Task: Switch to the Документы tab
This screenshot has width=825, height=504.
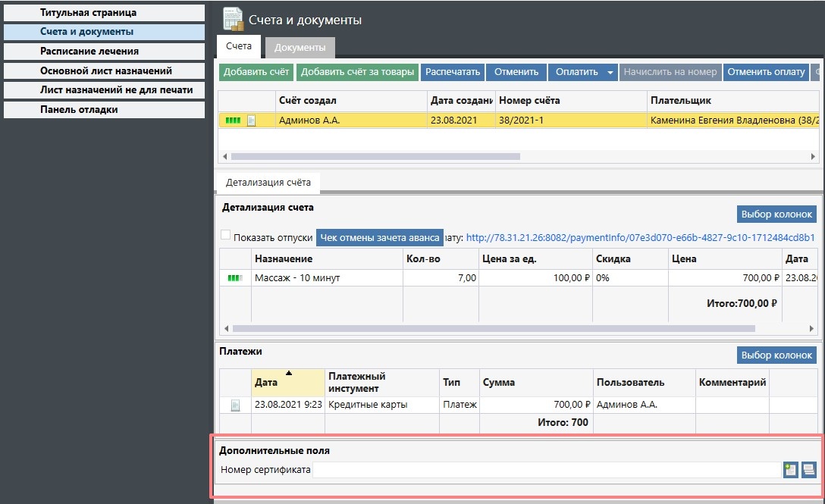Action: pyautogui.click(x=300, y=48)
